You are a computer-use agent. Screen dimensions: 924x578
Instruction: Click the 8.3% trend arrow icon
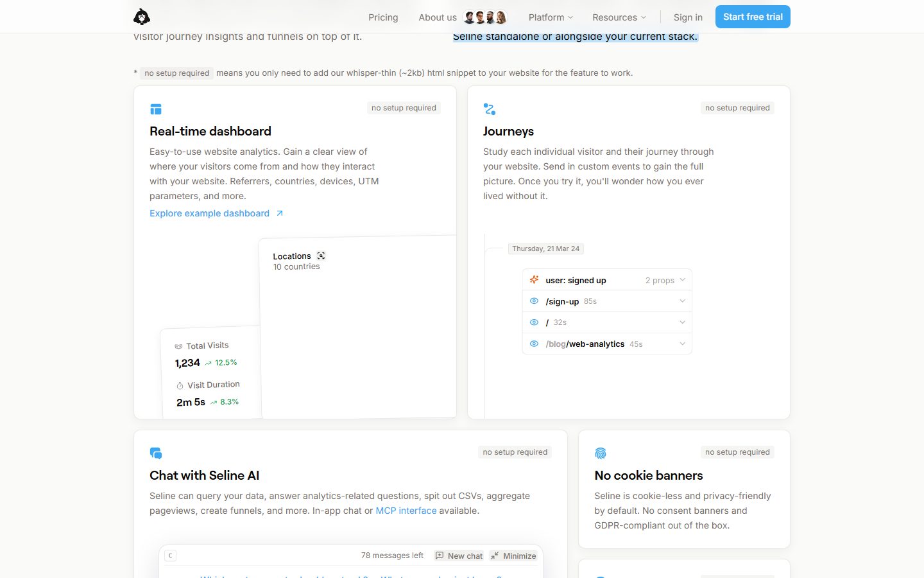214,403
